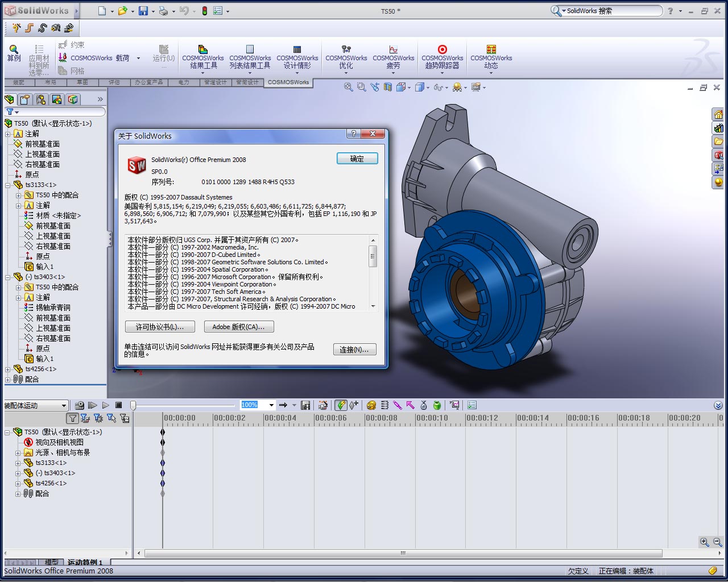The height and width of the screenshot is (582, 728).
Task: Click the 许可协议书(L)... button
Action: (x=160, y=327)
